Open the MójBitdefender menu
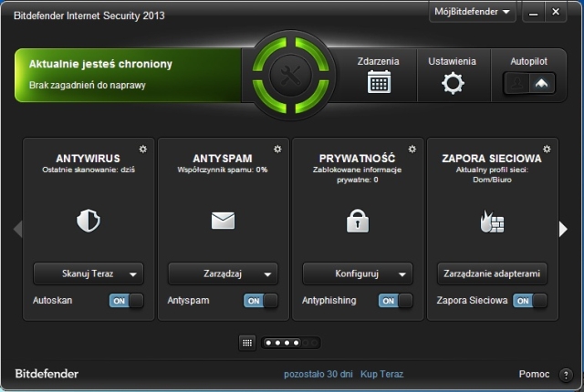Screen dimensions: 584x392 click(x=472, y=13)
